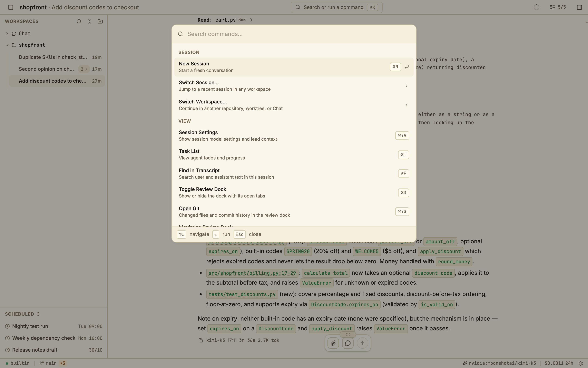
Task: Copy message icon beside kimi-k3
Action: pos(201,340)
